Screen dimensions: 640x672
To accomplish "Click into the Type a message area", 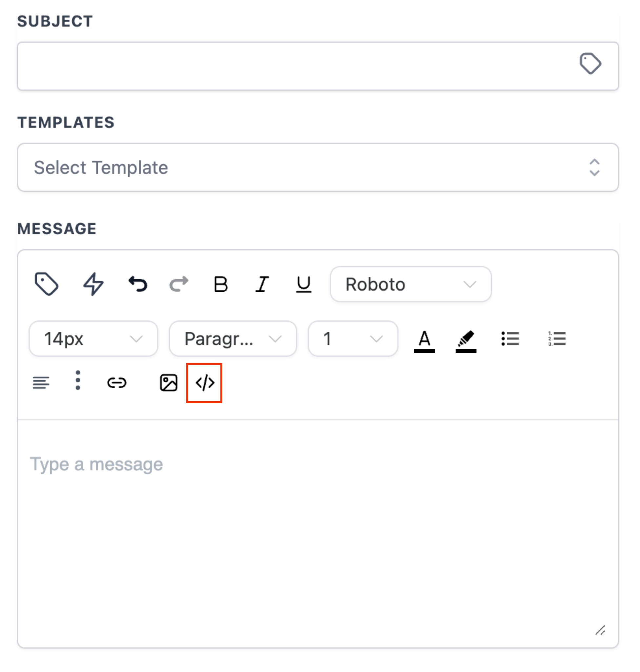I will coord(318,532).
